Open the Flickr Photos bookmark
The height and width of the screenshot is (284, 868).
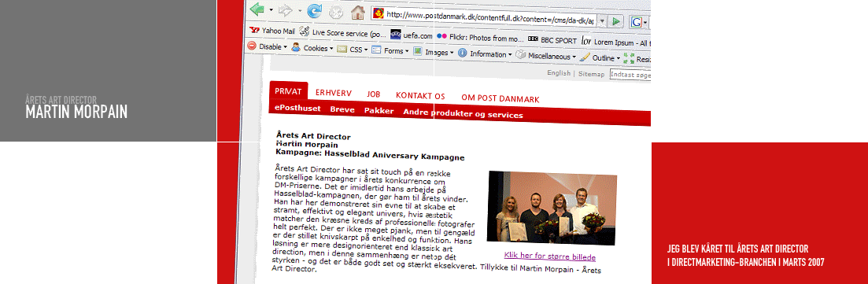(x=481, y=39)
